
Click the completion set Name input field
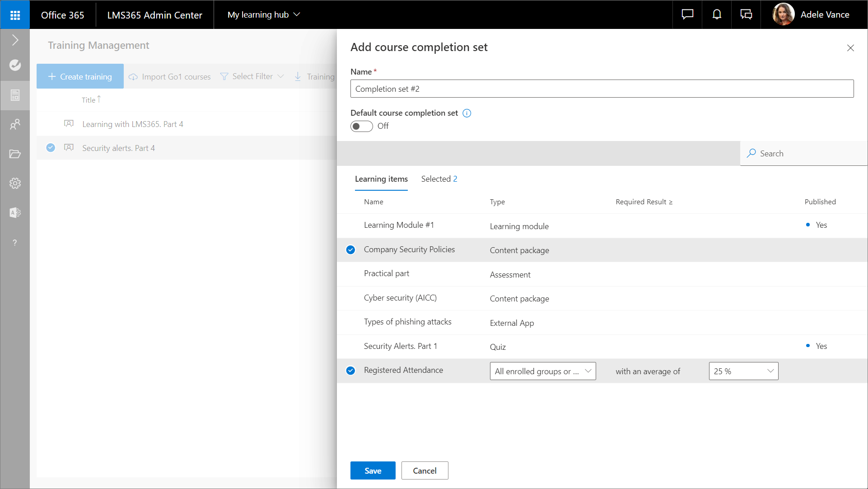coord(602,89)
